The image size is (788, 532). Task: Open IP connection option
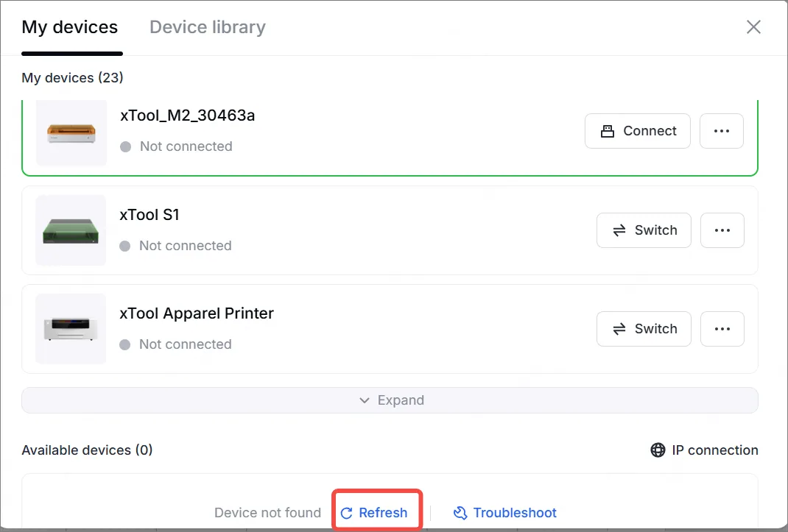tap(704, 450)
